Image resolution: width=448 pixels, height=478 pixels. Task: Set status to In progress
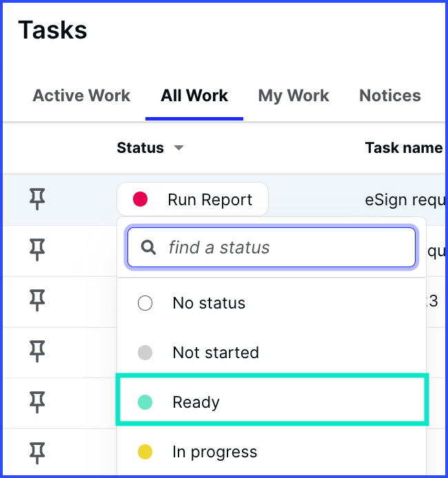point(272,452)
